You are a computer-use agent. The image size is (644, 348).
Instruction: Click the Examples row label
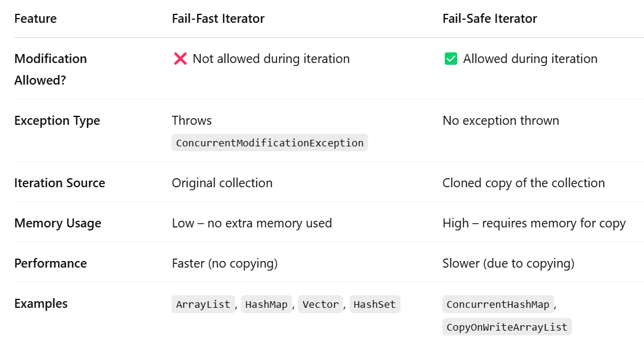pyautogui.click(x=41, y=304)
